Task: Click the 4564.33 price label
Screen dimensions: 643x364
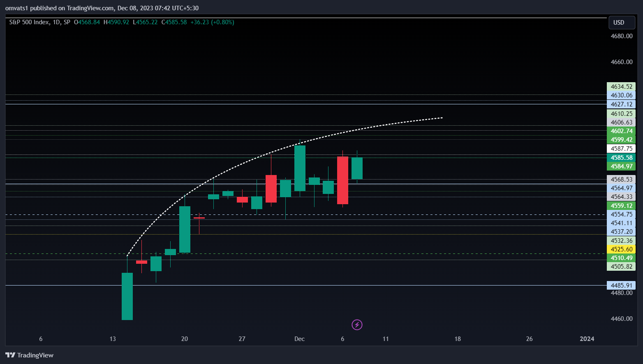Action: (621, 197)
